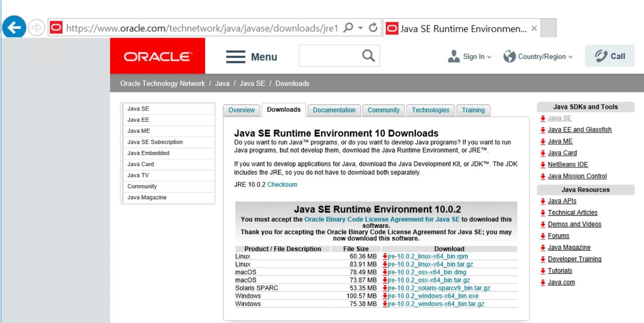Select Java TV in sidebar

pos(168,175)
